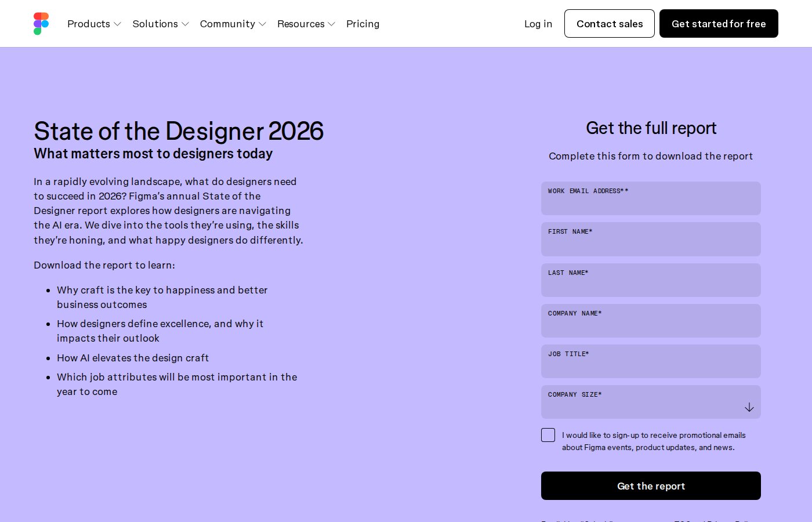This screenshot has height=522, width=812.
Task: Click 'What matters most to designers today' subtitle
Action: point(153,154)
